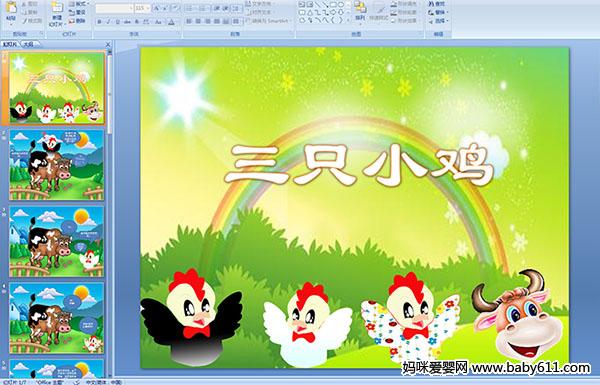This screenshot has width=600, height=385.
Task: Open the font name dropdown
Action: click(x=114, y=8)
